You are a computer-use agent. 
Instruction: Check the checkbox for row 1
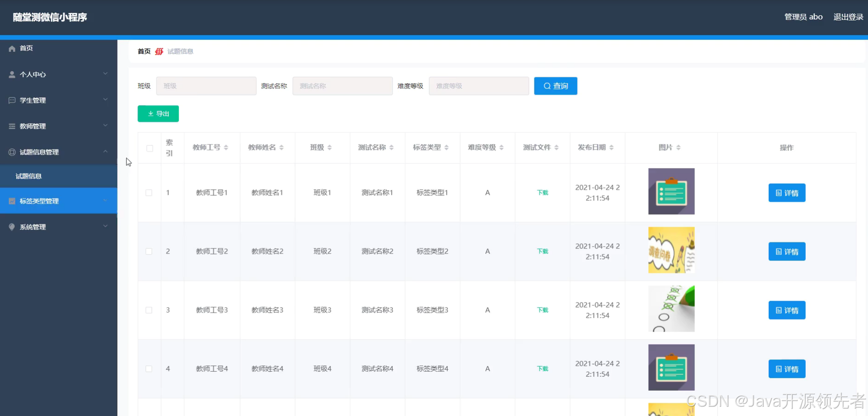[x=149, y=193]
